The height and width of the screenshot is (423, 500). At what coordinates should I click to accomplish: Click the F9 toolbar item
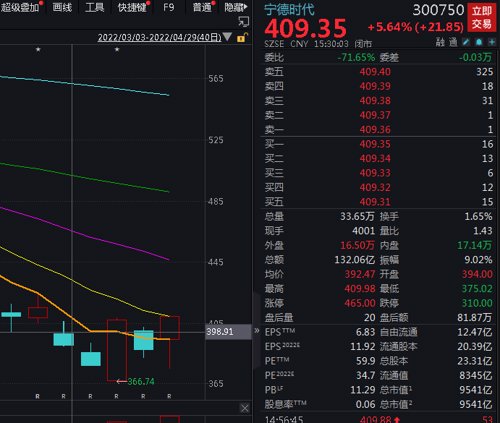click(x=169, y=7)
